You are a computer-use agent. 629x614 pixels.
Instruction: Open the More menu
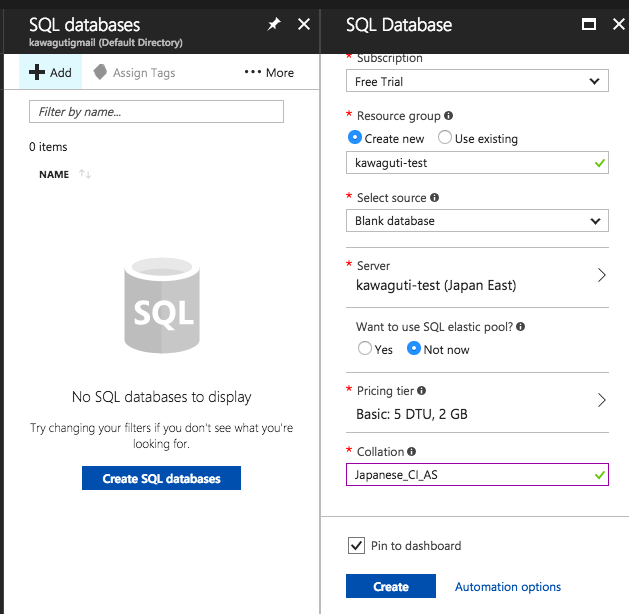[x=269, y=72]
